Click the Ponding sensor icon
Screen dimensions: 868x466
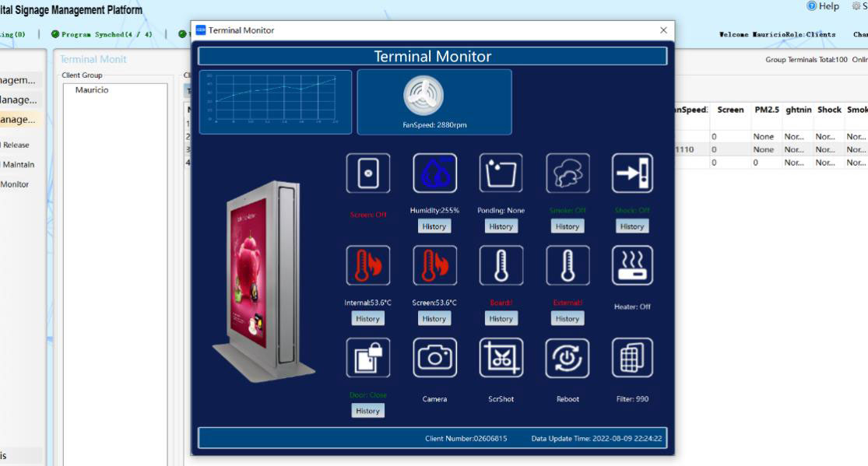[501, 173]
